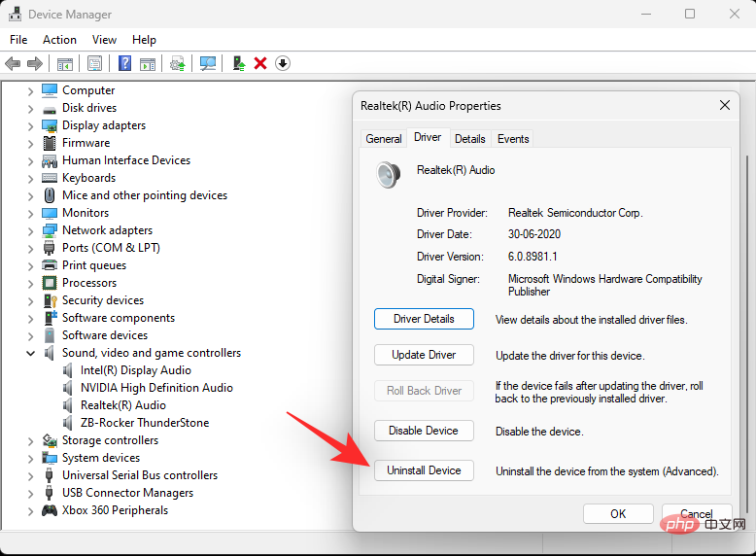Screen dimensions: 756x556
Task: Click the Disable Device button
Action: [x=424, y=431]
